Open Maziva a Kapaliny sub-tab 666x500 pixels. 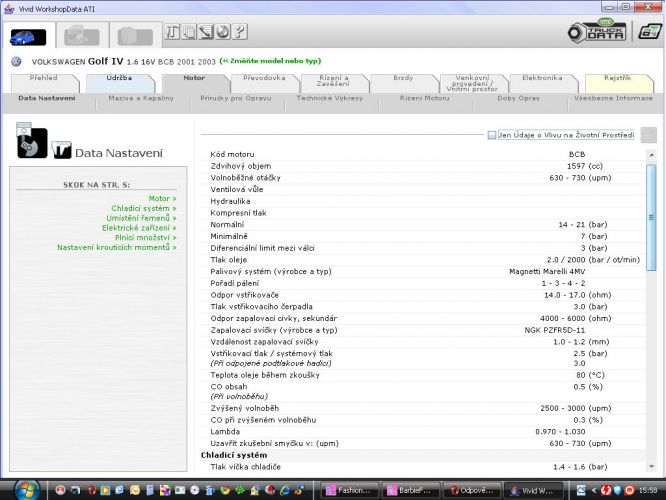(141, 98)
